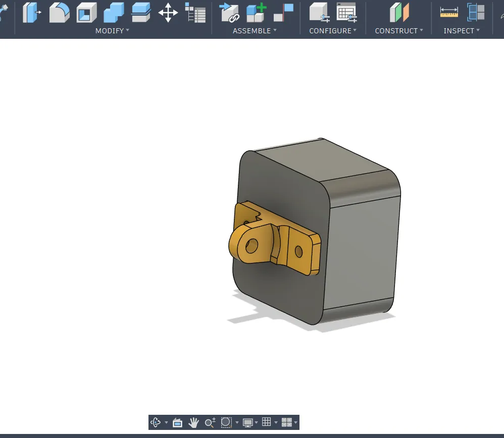Expand the INSPECT dropdown menu
This screenshot has height=438, width=504.
click(x=462, y=31)
